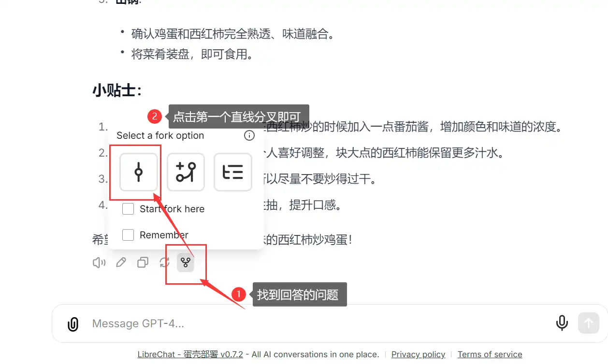
Task: Check the Remember option
Action: tap(128, 235)
